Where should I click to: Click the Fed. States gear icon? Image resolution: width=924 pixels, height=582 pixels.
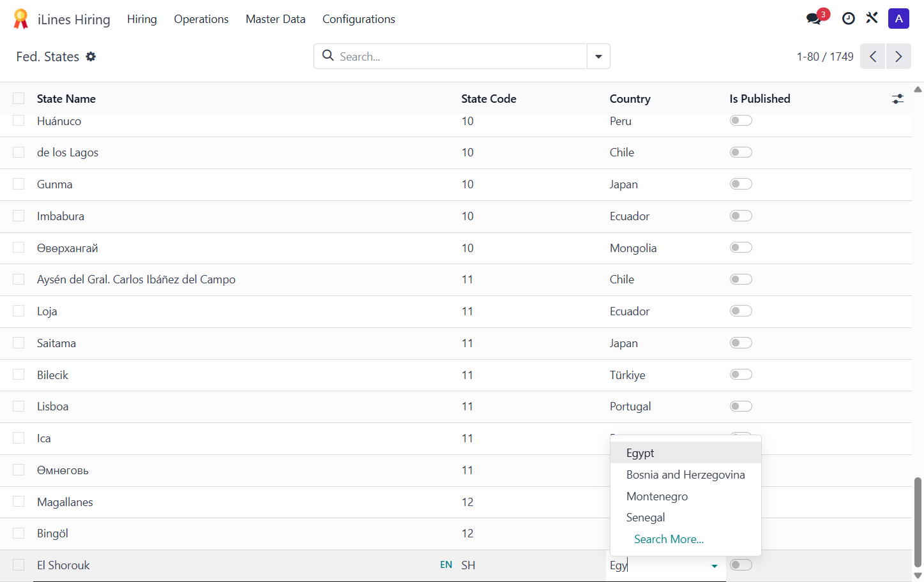click(x=91, y=57)
